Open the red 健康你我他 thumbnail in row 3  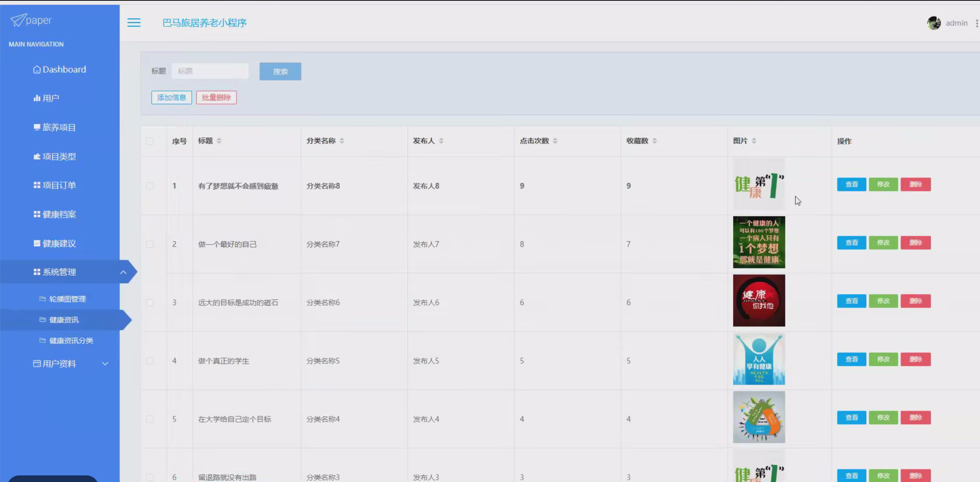[759, 301]
